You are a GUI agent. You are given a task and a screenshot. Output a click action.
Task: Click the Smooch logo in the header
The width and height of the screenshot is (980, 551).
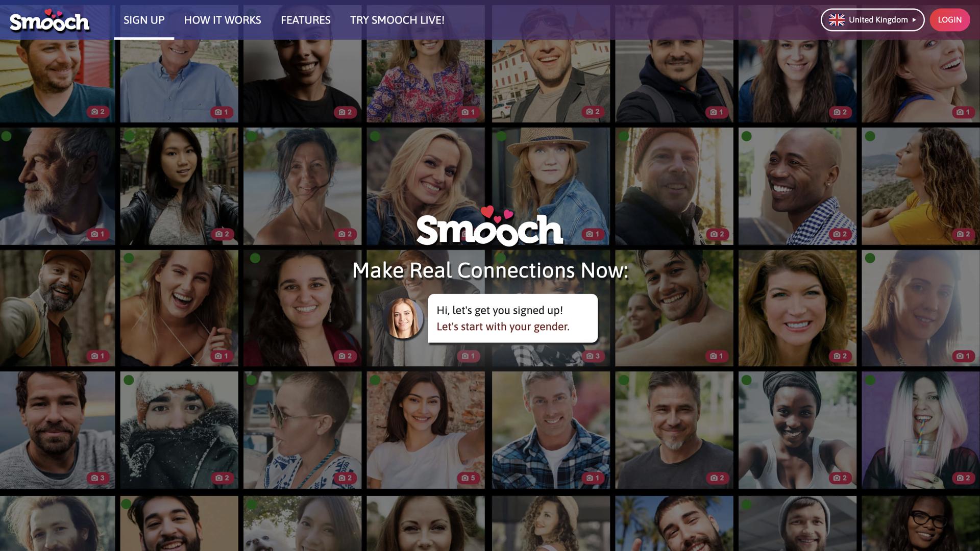[50, 20]
